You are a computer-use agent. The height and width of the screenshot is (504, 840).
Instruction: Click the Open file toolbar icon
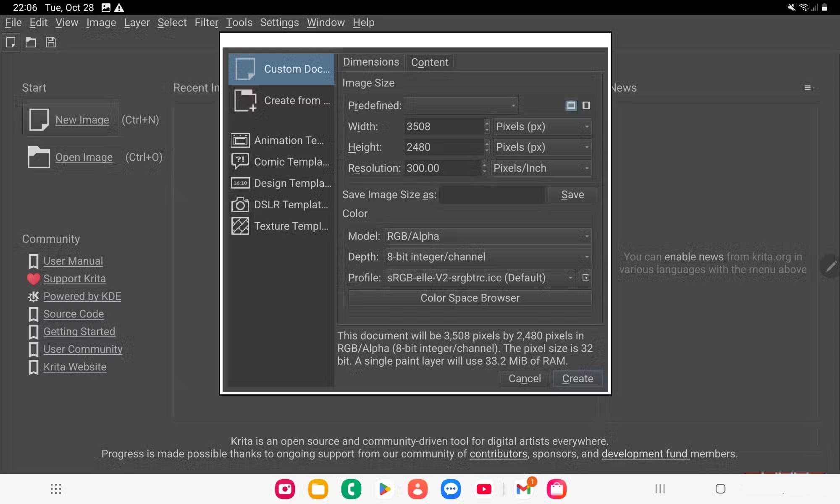pos(31,42)
